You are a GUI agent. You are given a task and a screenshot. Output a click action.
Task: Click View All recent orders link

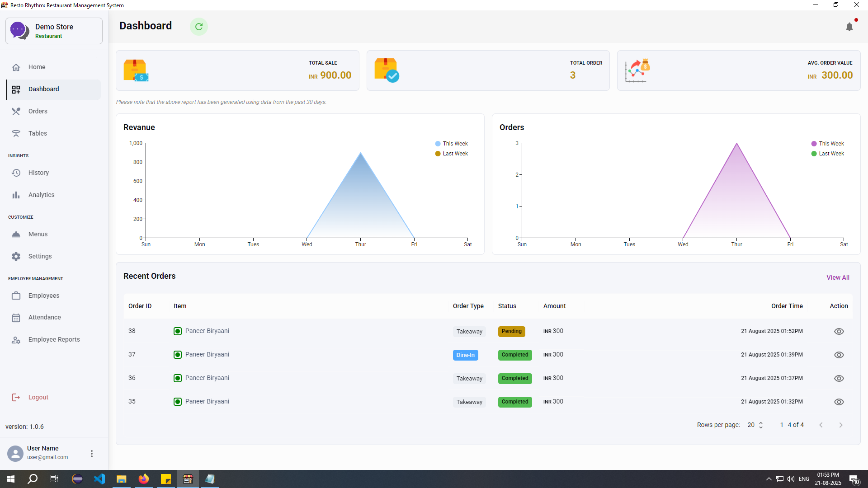838,277
